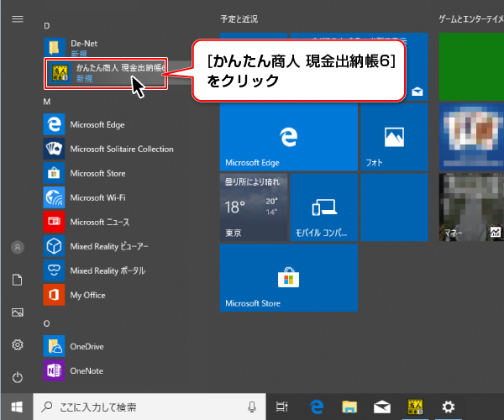This screenshot has width=504, height=420.
Task: Click the ここに入力して検索 search box
Action: click(x=150, y=407)
